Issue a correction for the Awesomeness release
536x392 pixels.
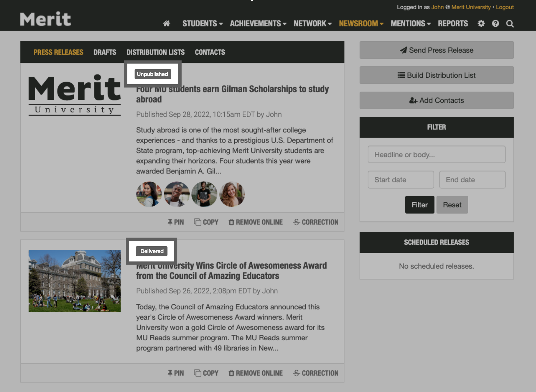315,373
